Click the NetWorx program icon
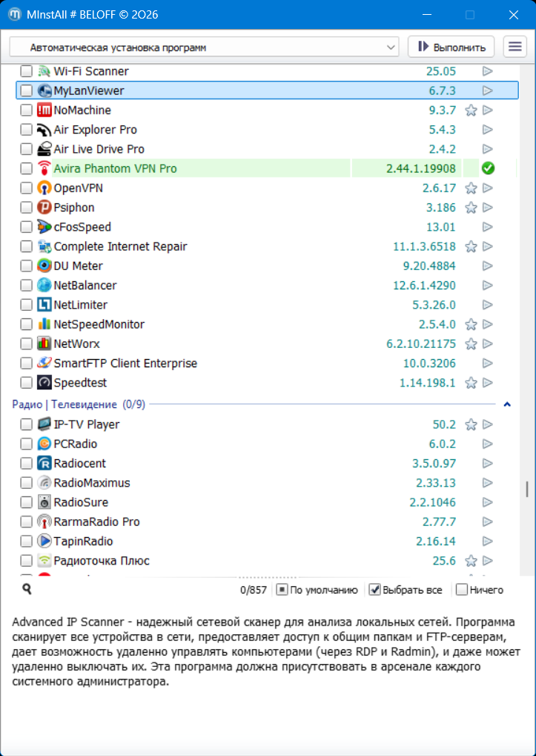Viewport: 536px width, 756px height. click(44, 344)
